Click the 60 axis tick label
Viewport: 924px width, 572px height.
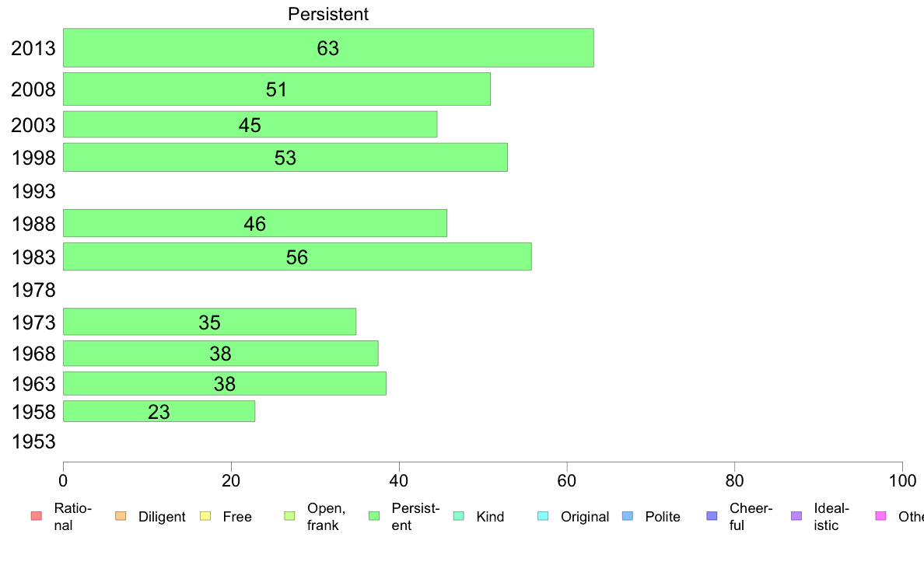(567, 481)
